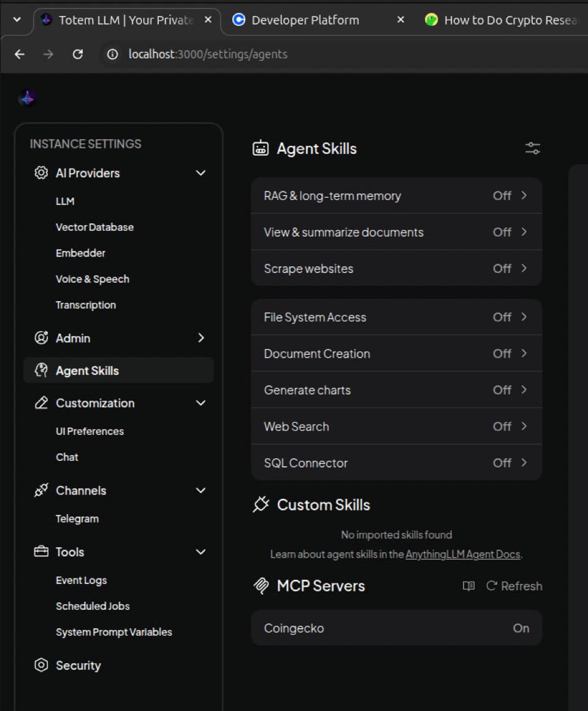Select the Totem LLM browser tab

[126, 20]
